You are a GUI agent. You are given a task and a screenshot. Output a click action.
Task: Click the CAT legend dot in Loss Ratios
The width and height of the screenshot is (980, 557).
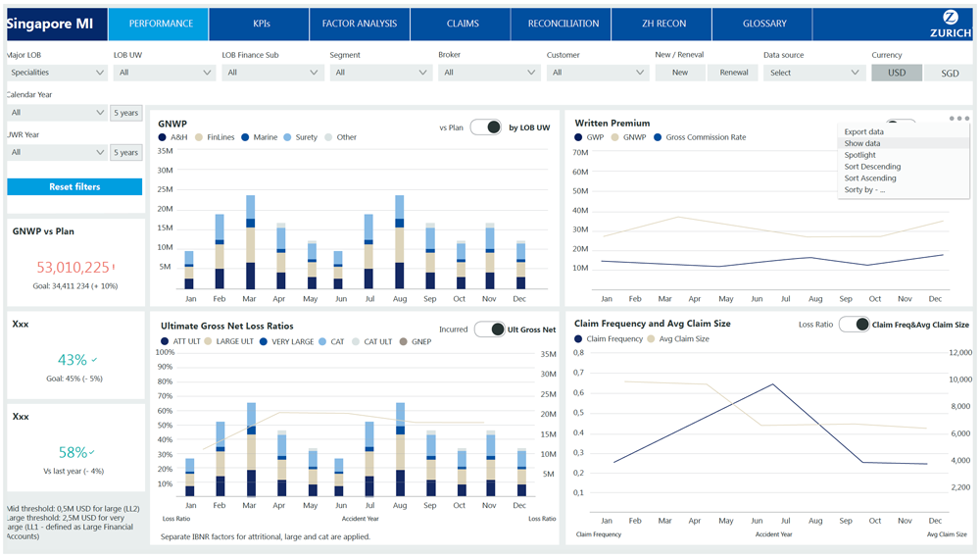point(322,342)
